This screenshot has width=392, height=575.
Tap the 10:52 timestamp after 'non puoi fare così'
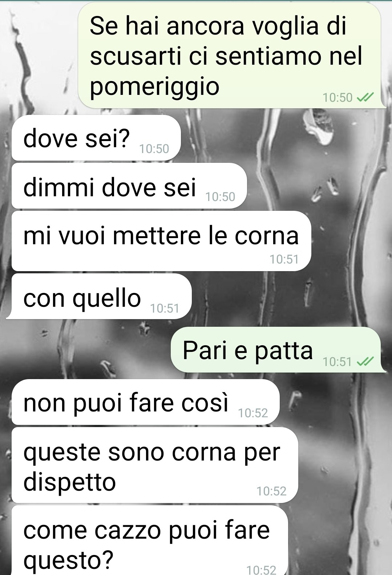253,413
